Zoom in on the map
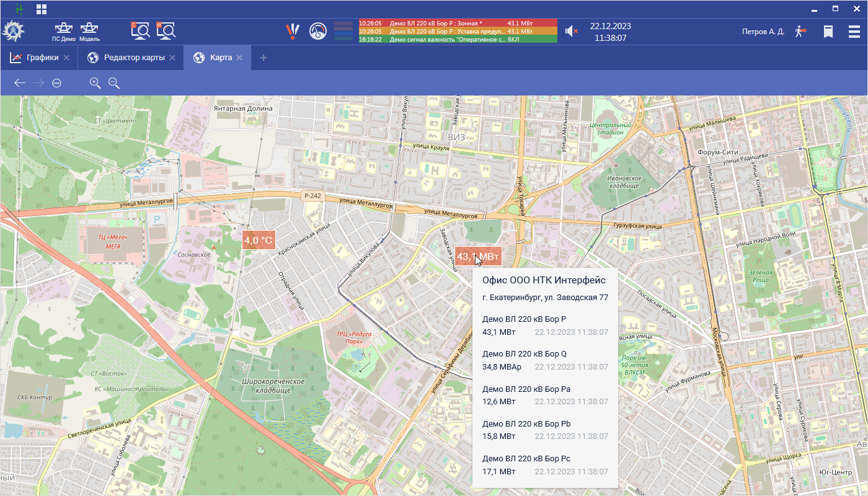 pos(95,82)
